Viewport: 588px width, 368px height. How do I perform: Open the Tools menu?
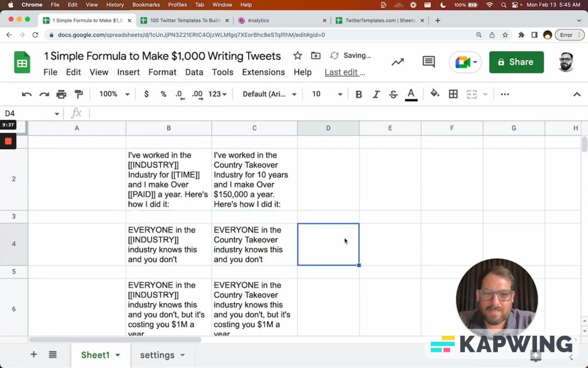point(222,72)
